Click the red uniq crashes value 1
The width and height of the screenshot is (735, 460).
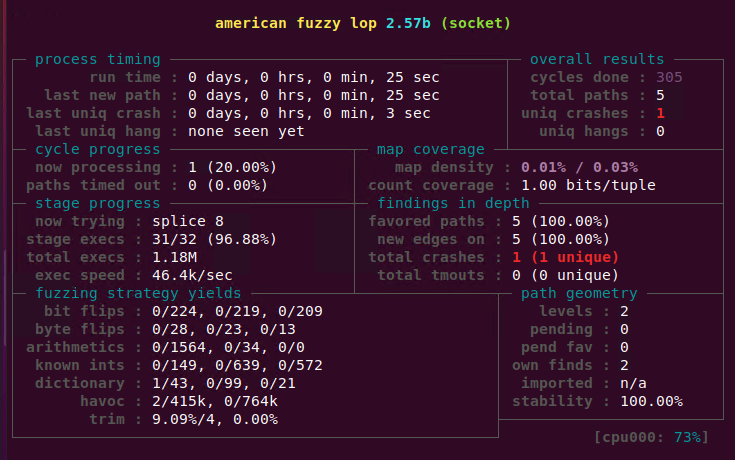pyautogui.click(x=660, y=113)
